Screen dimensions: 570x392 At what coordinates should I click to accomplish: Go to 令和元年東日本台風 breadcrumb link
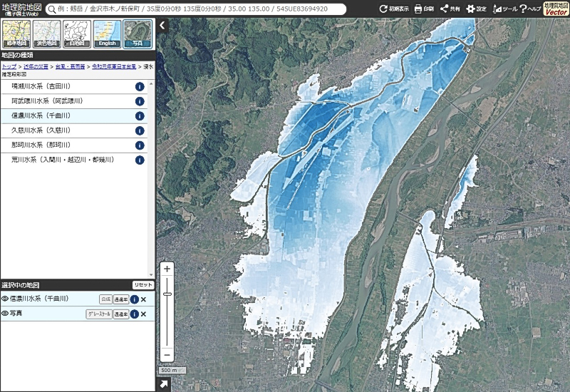pyautogui.click(x=114, y=66)
